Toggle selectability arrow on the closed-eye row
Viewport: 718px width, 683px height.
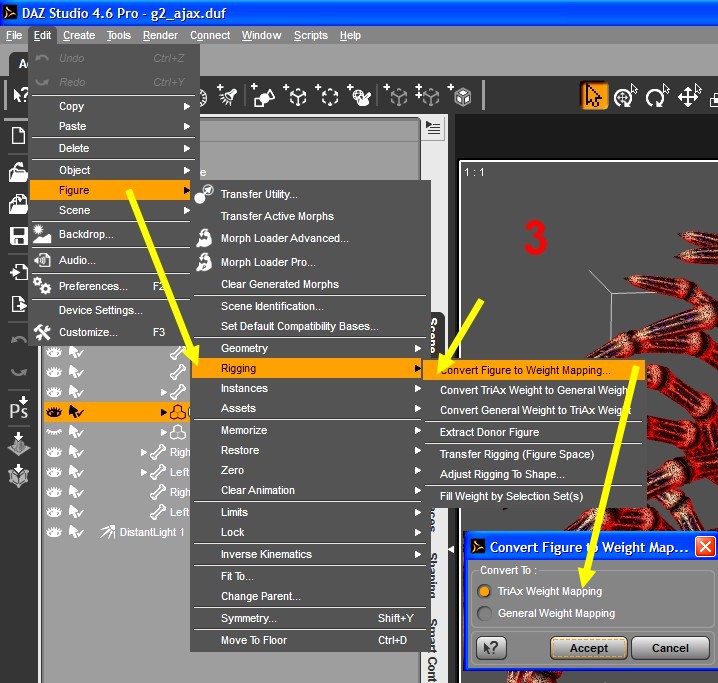[76, 432]
